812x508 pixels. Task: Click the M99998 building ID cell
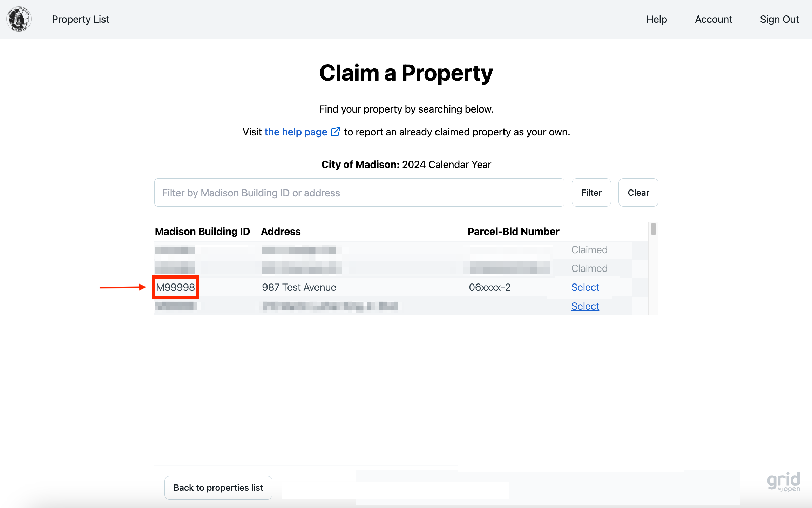coord(175,287)
